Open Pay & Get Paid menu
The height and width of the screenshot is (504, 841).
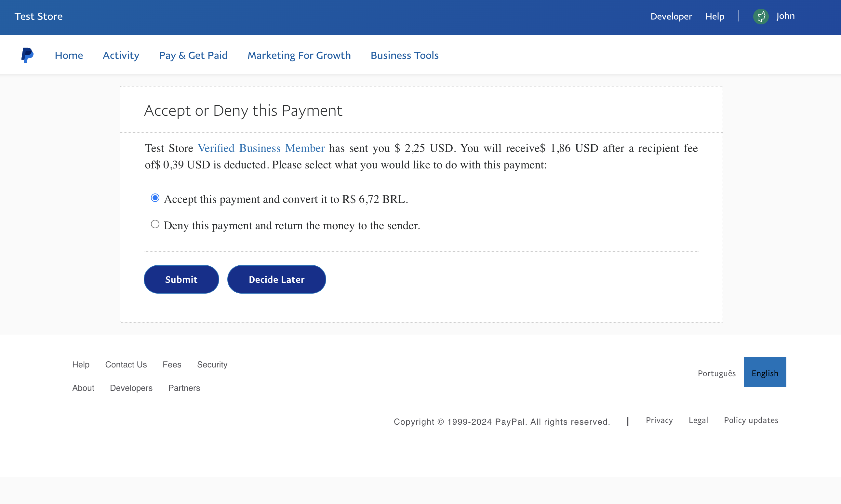[x=193, y=55]
